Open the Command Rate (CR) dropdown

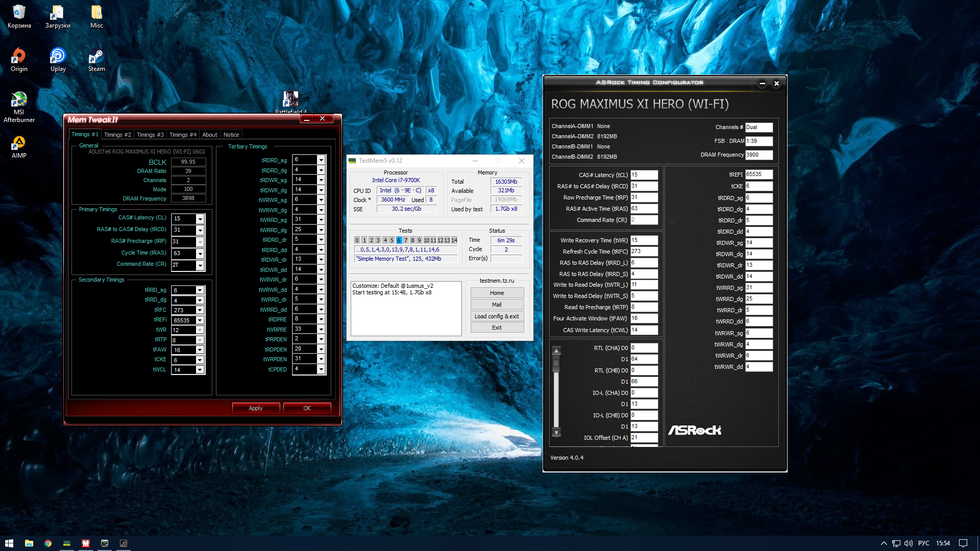pyautogui.click(x=200, y=265)
